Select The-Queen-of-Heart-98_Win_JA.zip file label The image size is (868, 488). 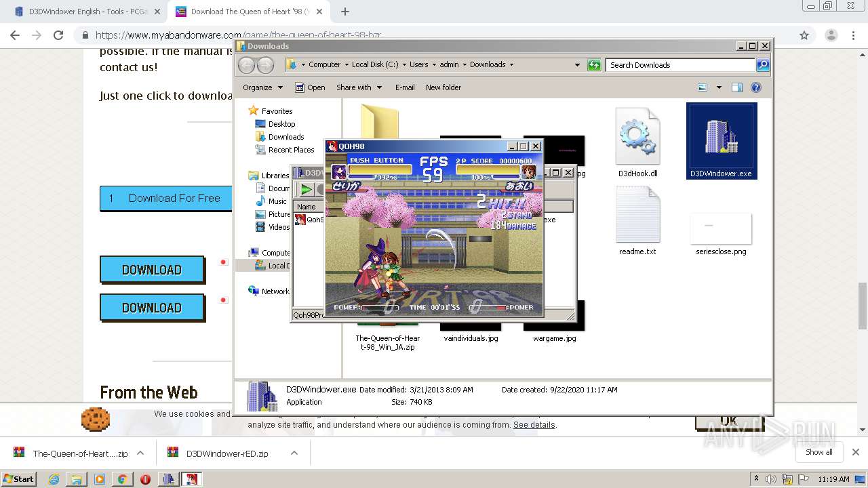388,342
